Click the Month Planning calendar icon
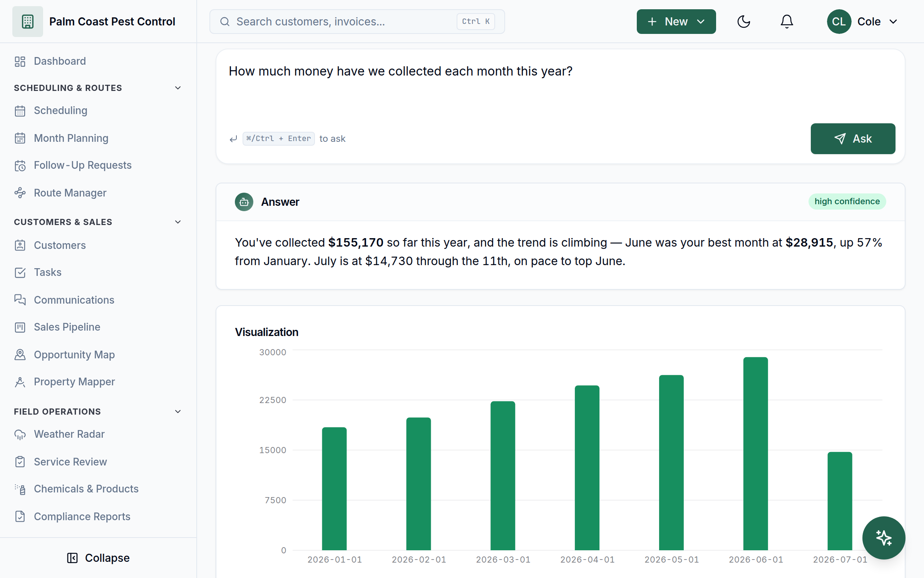Image resolution: width=924 pixels, height=578 pixels. (20, 138)
